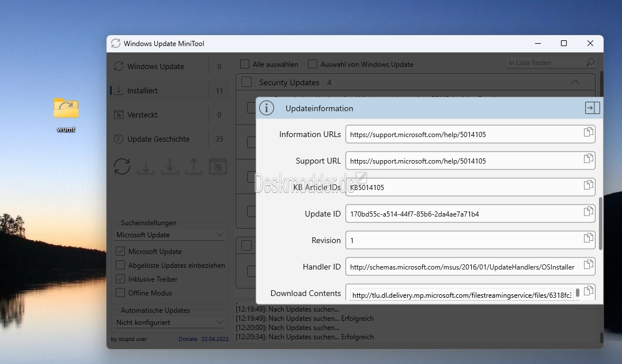The image size is (622, 364).
Task: Click the hide updates toolbar icon
Action: click(218, 166)
